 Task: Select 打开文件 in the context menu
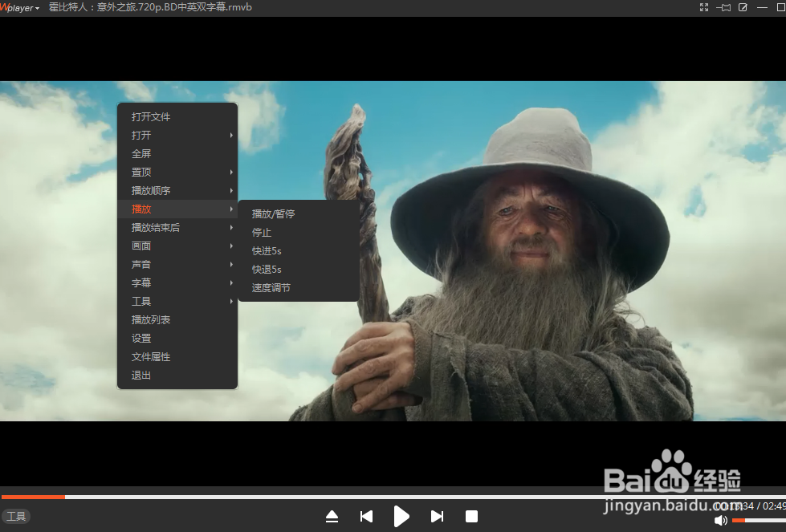(x=177, y=116)
